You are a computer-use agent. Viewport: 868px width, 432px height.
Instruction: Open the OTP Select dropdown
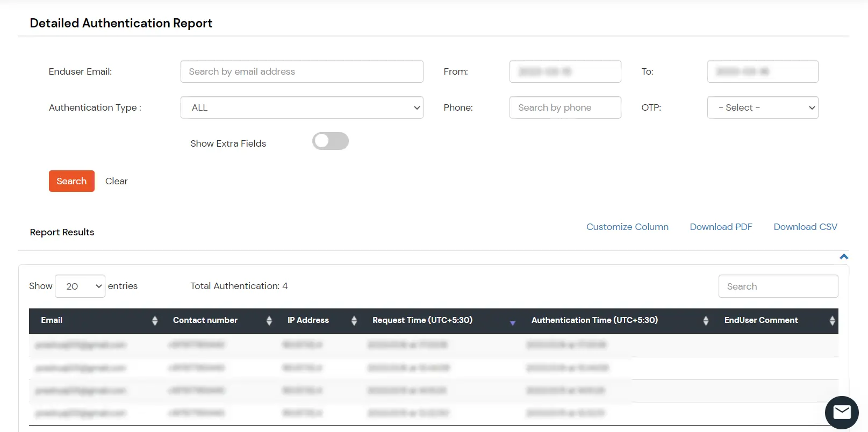(x=763, y=107)
